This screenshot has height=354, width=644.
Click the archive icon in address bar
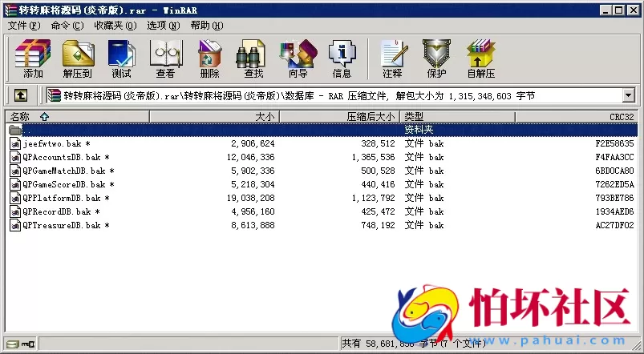[54, 95]
